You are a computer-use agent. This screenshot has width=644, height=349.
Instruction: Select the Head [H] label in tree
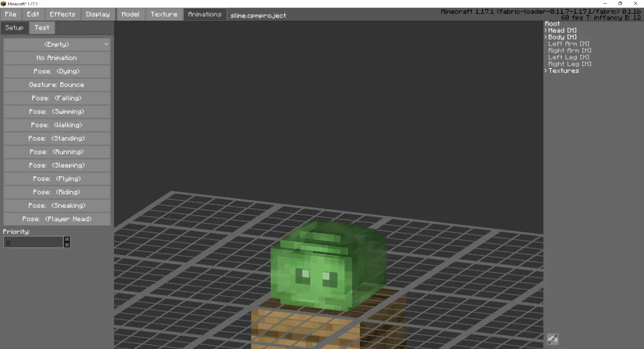coord(562,31)
